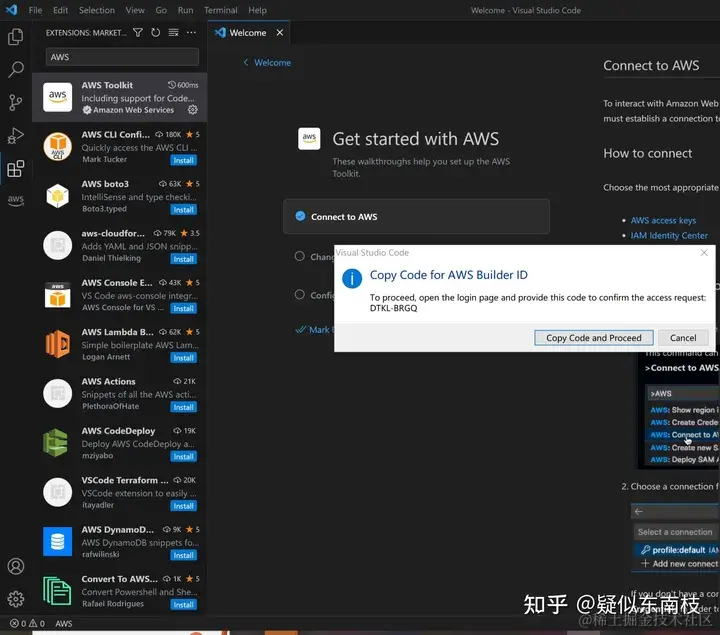Install VSCode Terraform extension

pos(183,506)
